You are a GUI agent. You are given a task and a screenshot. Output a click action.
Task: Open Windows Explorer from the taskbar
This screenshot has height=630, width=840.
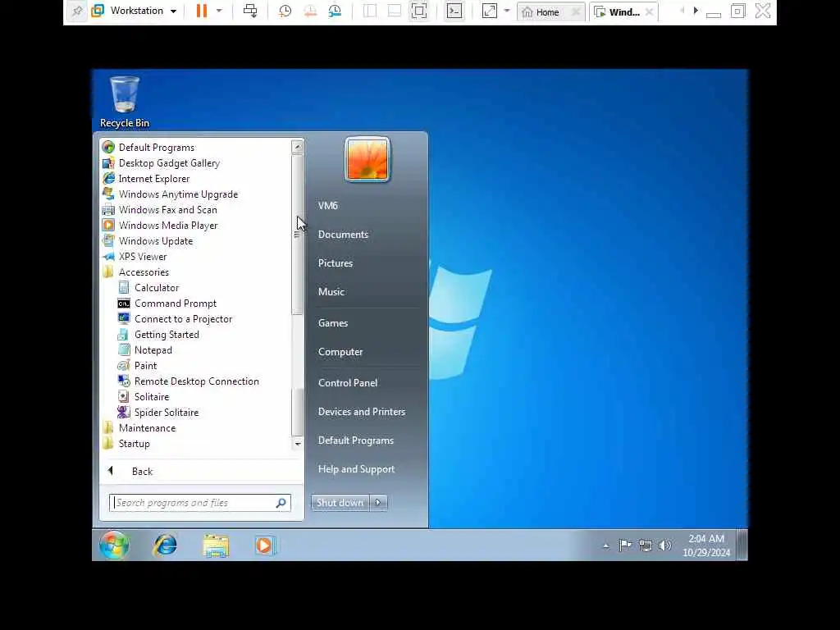tap(216, 545)
